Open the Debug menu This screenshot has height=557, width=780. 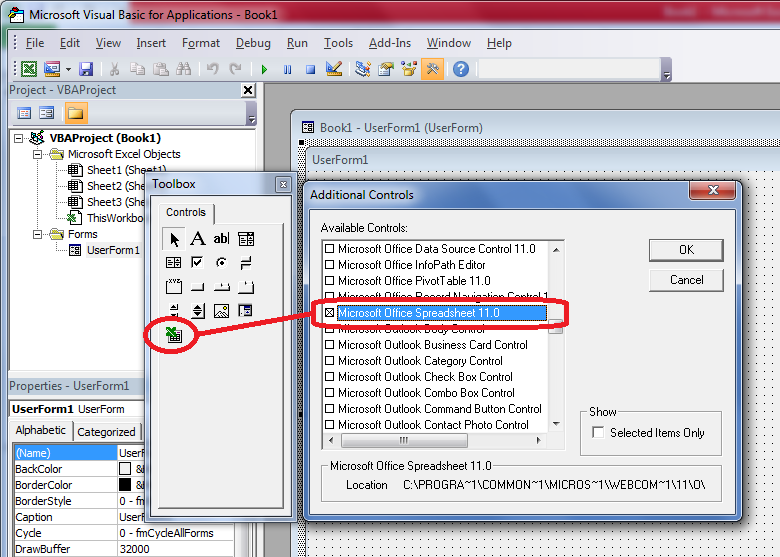point(253,43)
